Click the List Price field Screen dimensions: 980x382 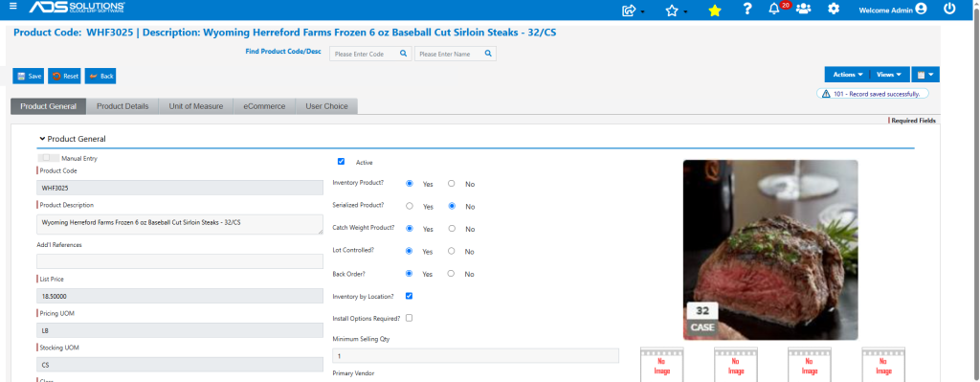[x=180, y=296]
